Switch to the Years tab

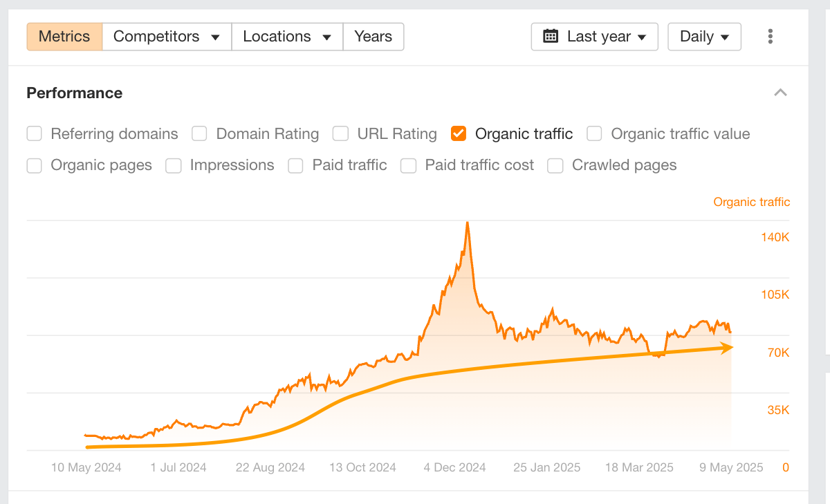coord(373,37)
